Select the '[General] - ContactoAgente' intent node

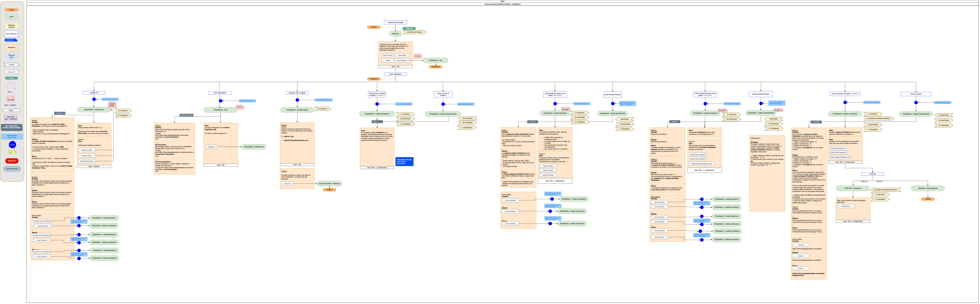(928, 188)
